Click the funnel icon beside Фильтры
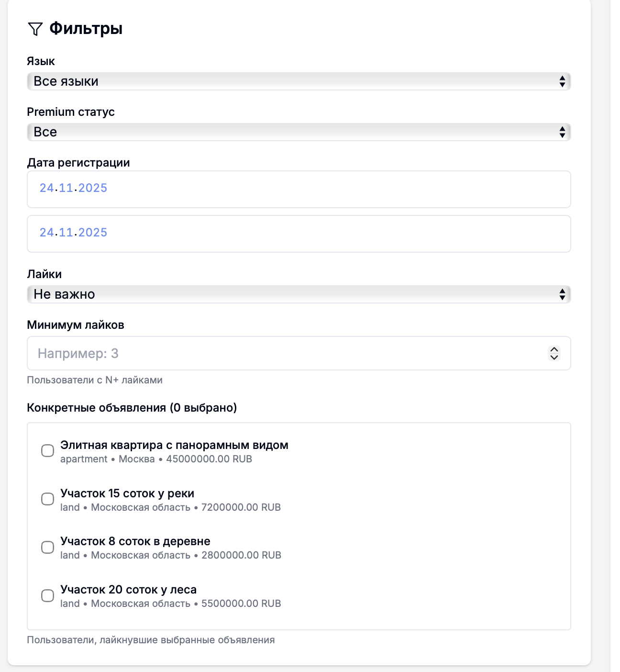 click(35, 29)
